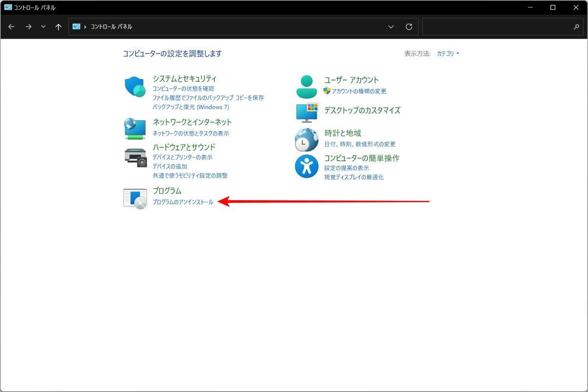Open バックアップと復元 (Windows 7) link
Image resolution: width=588 pixels, height=392 pixels.
click(x=191, y=107)
